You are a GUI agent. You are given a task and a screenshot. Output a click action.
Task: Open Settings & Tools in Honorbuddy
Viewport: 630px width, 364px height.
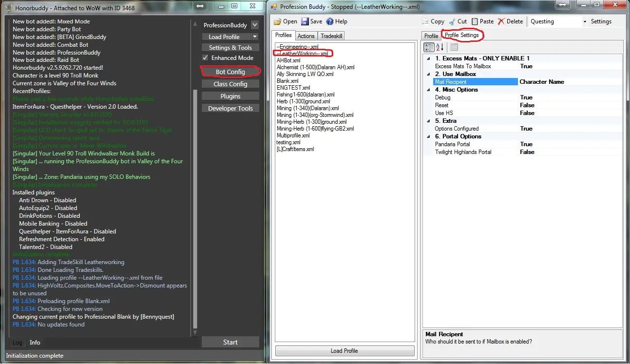(x=230, y=47)
